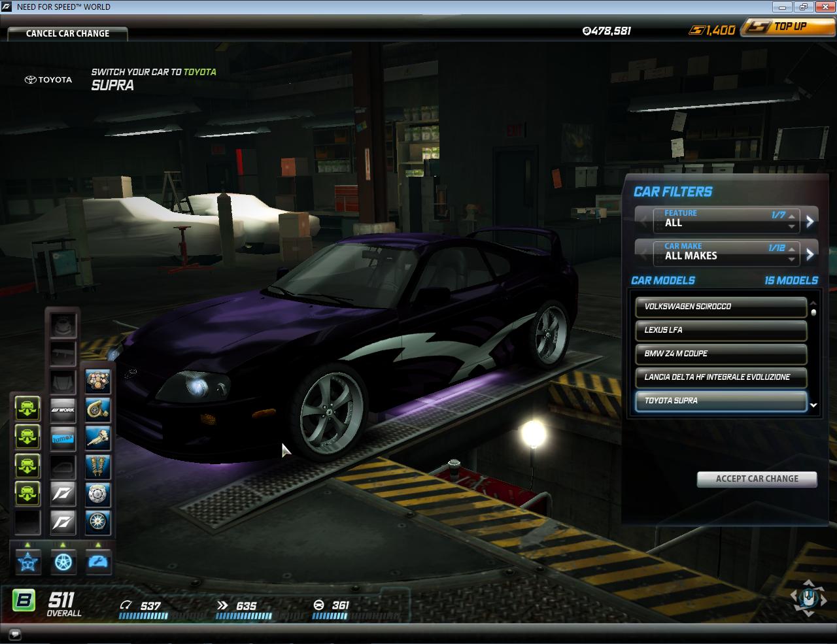The height and width of the screenshot is (644, 837).
Task: Click the empty skill mod slot
Action: click(x=27, y=523)
